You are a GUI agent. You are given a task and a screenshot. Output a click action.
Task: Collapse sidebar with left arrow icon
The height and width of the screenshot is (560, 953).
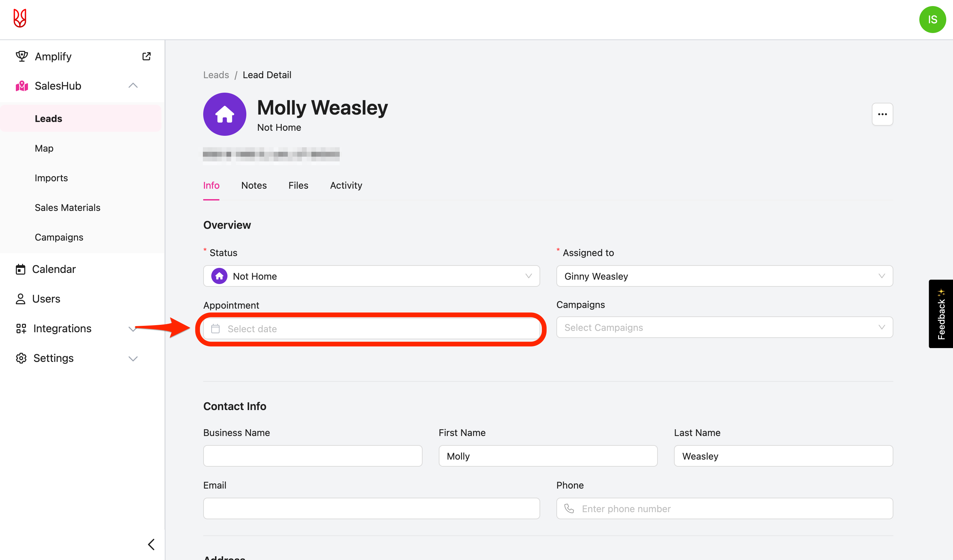[151, 544]
